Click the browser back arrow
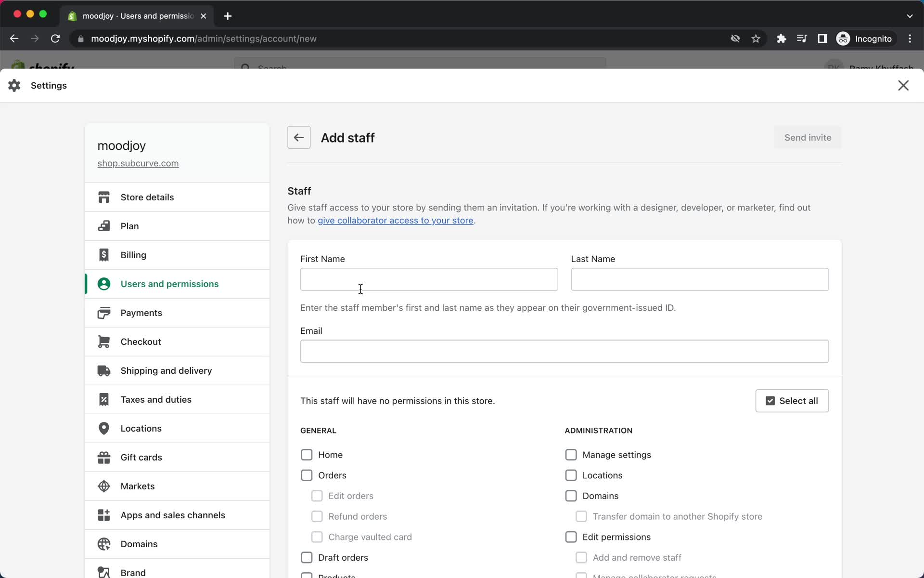 pos(14,39)
